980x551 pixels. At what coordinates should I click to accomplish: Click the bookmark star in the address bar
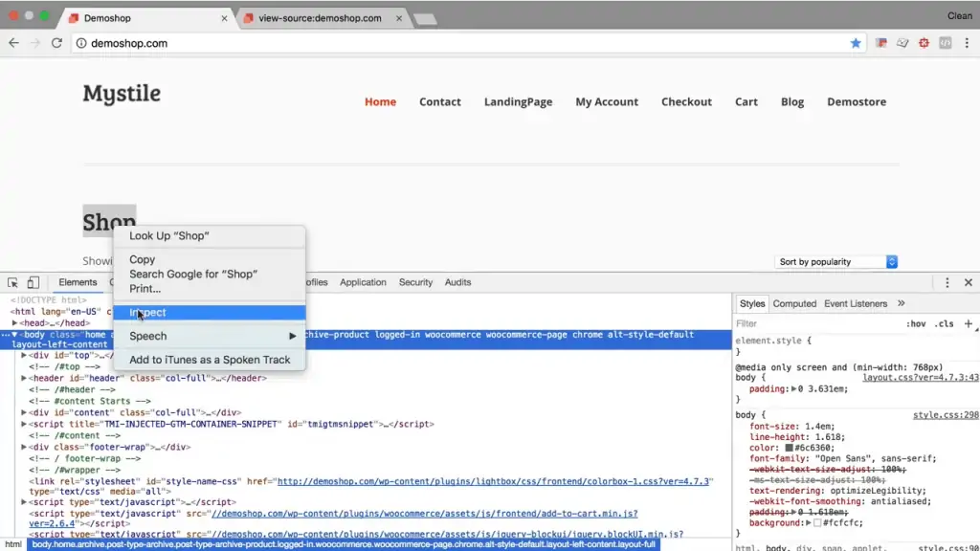(x=857, y=42)
